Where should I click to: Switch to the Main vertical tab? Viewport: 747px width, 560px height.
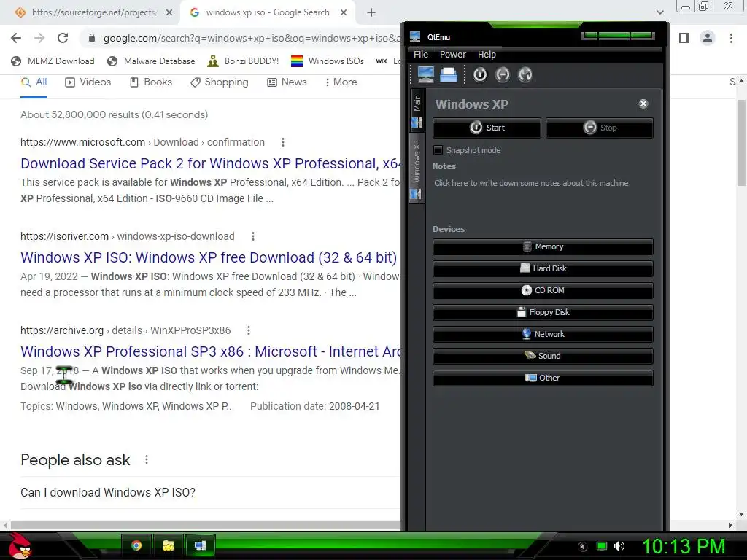(x=417, y=109)
